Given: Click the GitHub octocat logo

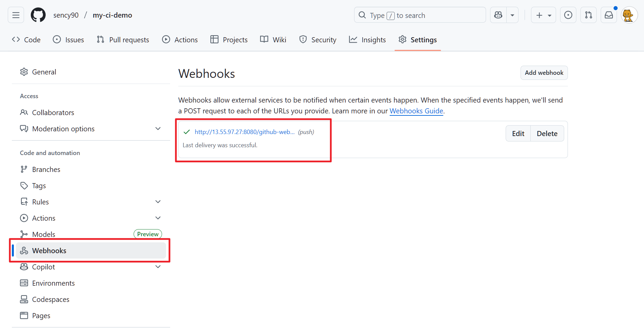Looking at the screenshot, I should pos(38,15).
